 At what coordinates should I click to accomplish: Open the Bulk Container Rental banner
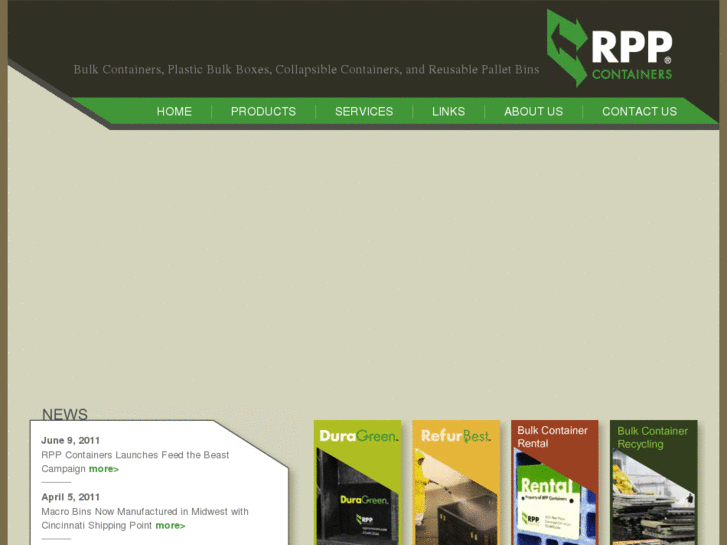pos(555,482)
